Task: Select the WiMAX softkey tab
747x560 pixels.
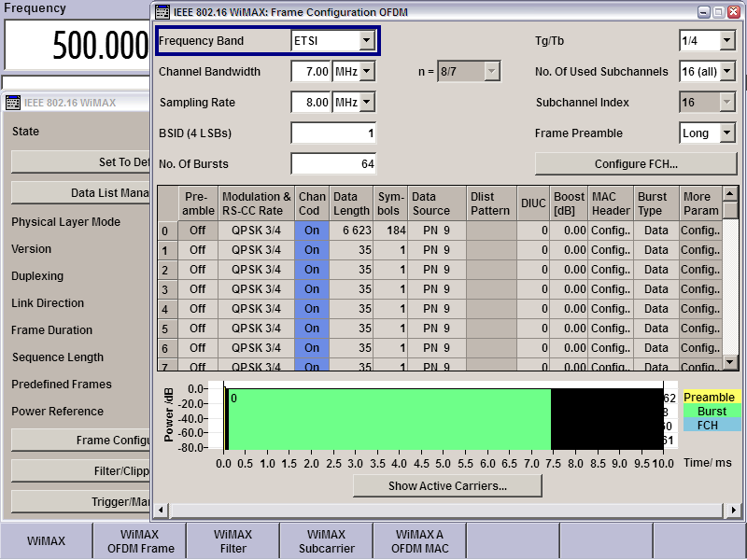Action: click(x=46, y=541)
